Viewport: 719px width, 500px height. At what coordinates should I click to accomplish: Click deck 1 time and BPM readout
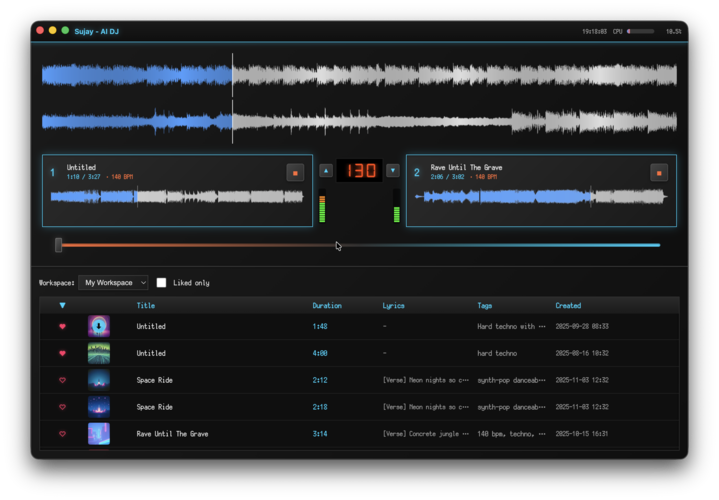[100, 177]
